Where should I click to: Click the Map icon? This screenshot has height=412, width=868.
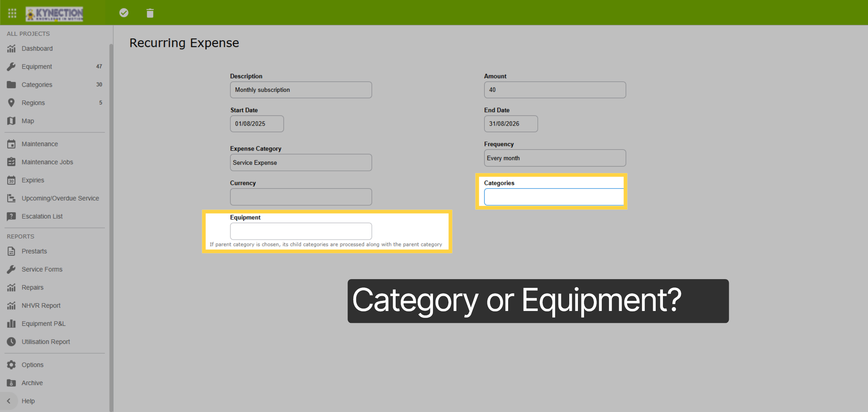pos(11,121)
